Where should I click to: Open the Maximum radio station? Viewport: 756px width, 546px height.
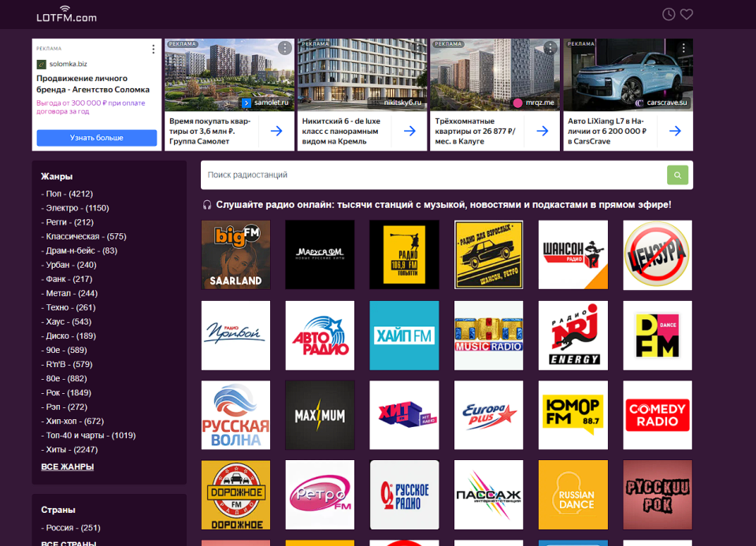(320, 415)
